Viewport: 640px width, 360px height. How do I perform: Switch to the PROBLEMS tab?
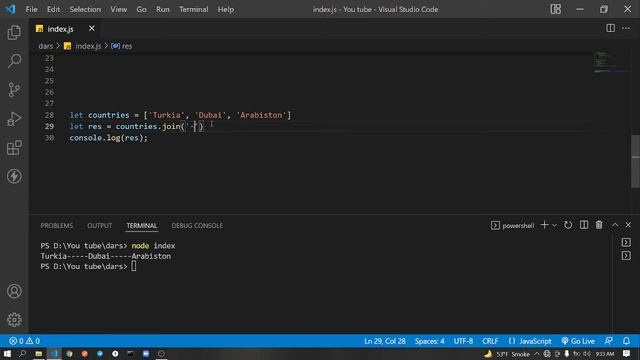[57, 225]
